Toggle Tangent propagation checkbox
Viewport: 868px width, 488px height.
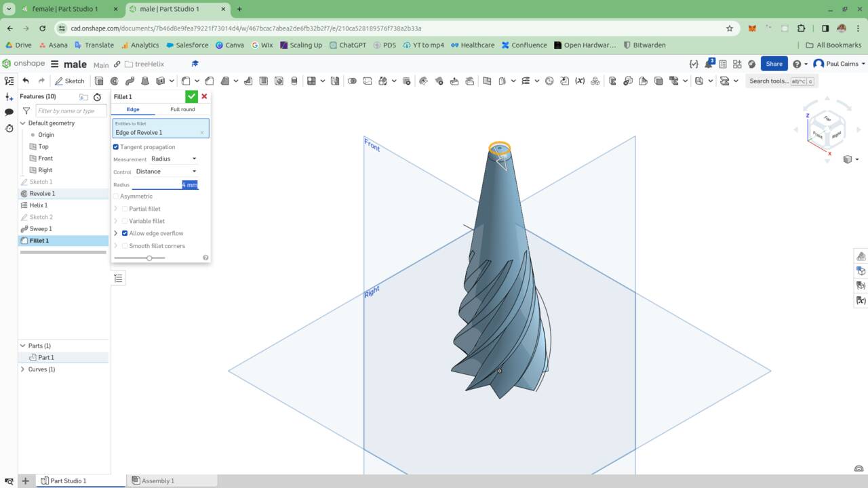[115, 147]
